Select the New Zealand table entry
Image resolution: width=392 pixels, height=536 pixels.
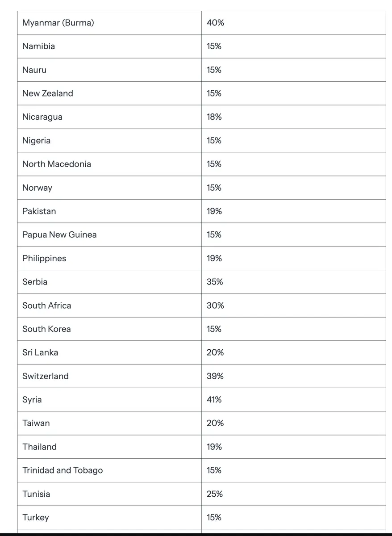[x=109, y=93]
